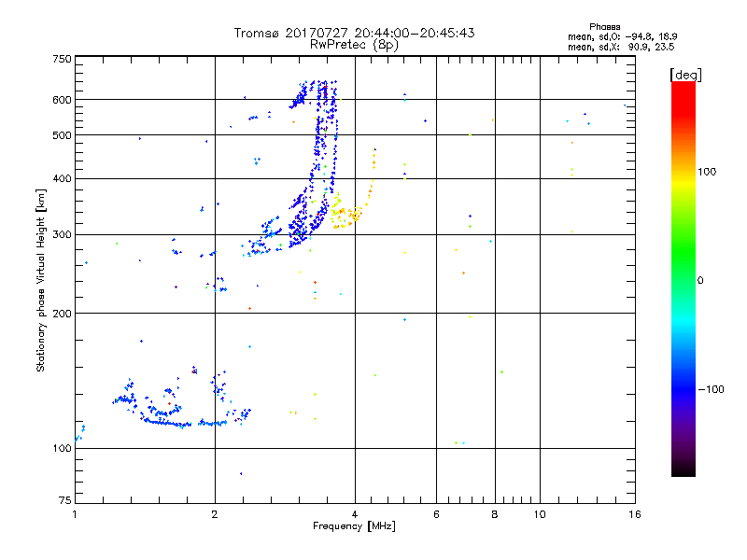Click the x-axis title 'Frequency [MHz]'
Viewport: 747px width, 560px height.
pos(354,526)
